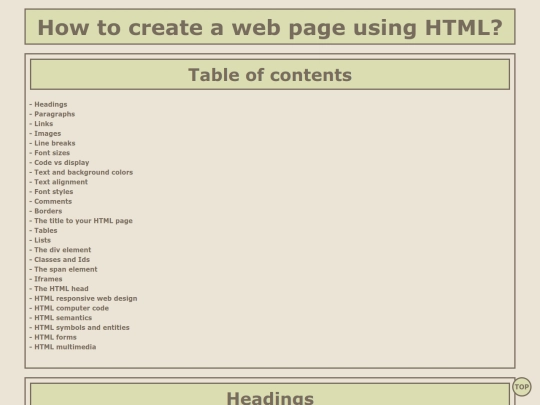Open The title to your HTML page
The image size is (540, 405).
click(x=83, y=221)
